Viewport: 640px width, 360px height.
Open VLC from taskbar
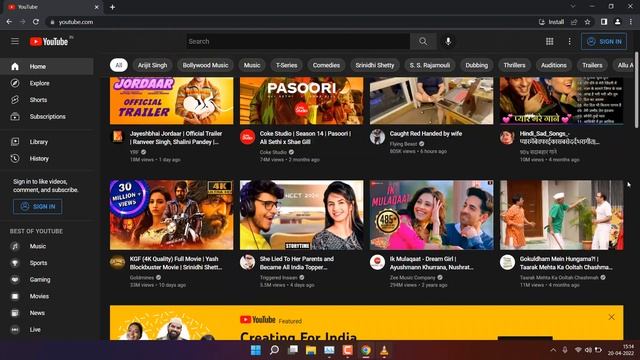[384, 350]
